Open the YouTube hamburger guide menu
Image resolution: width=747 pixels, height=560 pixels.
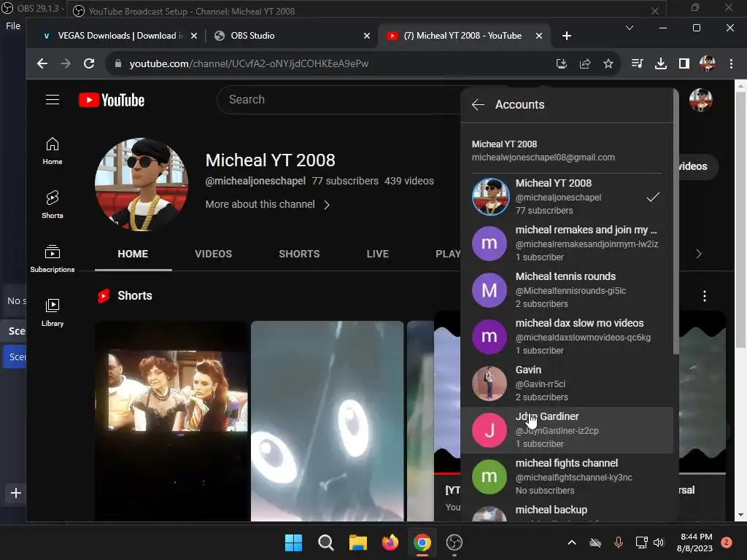click(x=53, y=99)
